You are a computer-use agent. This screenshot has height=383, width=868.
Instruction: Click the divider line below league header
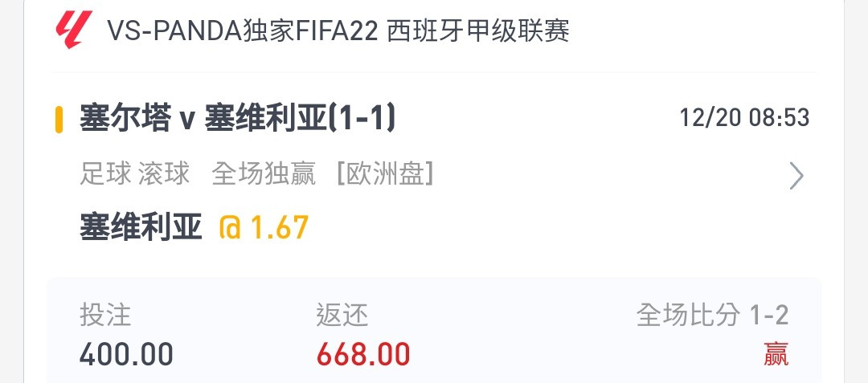[434, 71]
